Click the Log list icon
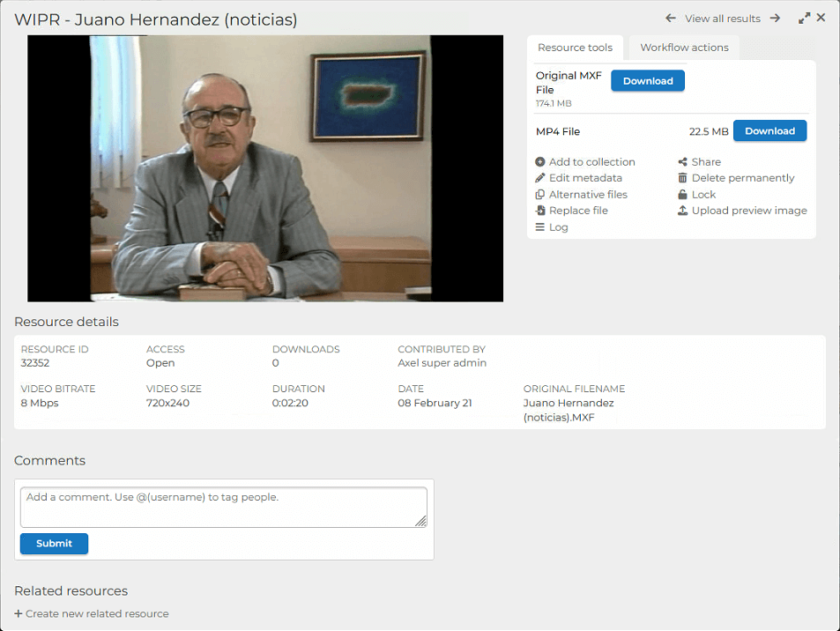The image size is (840, 631). [540, 227]
